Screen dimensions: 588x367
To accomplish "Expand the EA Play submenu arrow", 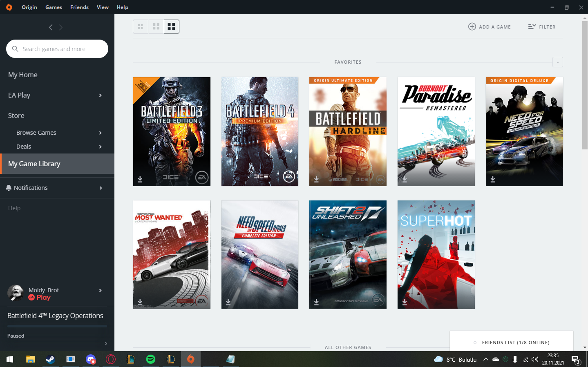I will (x=101, y=95).
